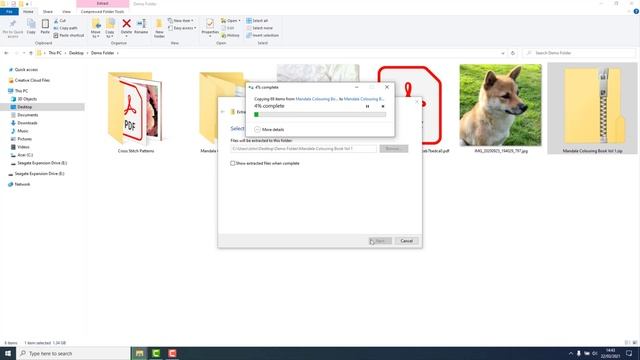This screenshot has height=360, width=640.
Task: Click the Back arrow in address bar
Action: coord(6,53)
